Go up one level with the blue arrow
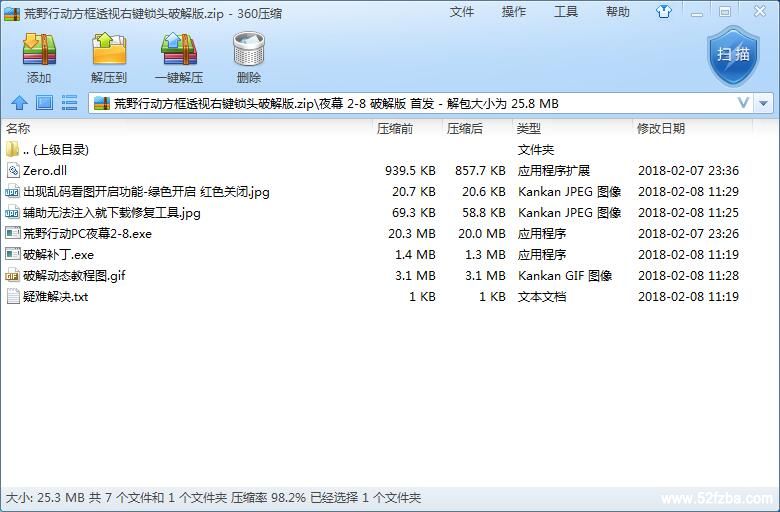This screenshot has width=780, height=512. point(19,103)
